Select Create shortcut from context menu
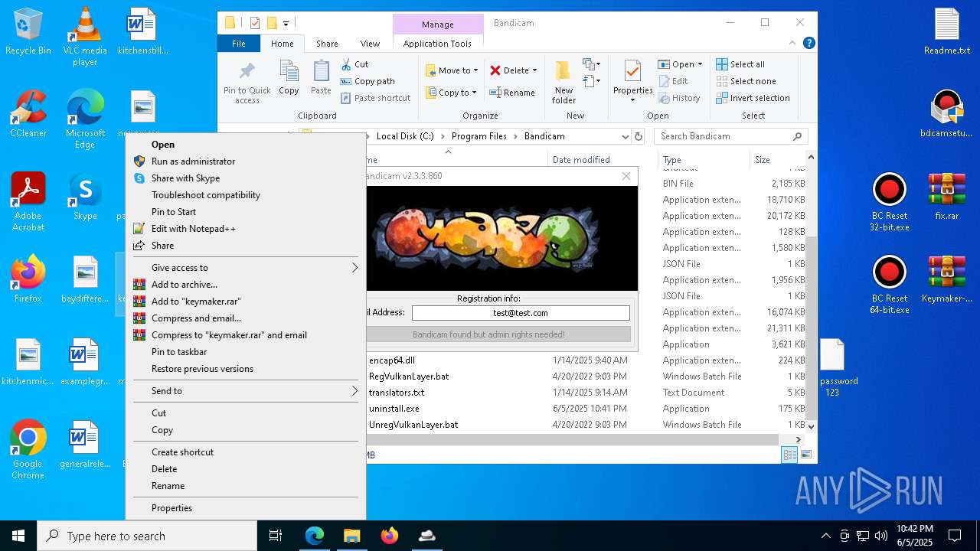Screen dimensions: 980x551 coord(246,452)
